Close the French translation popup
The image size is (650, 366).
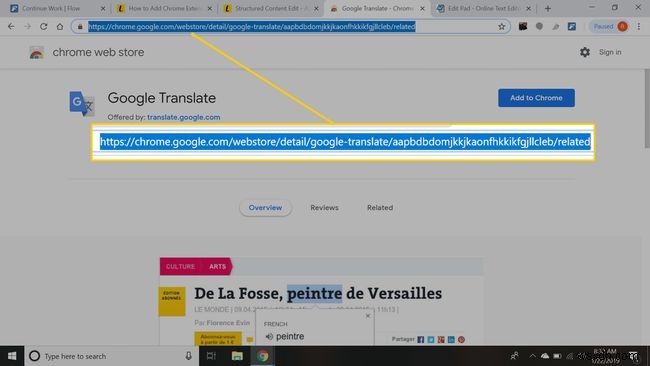(368, 316)
